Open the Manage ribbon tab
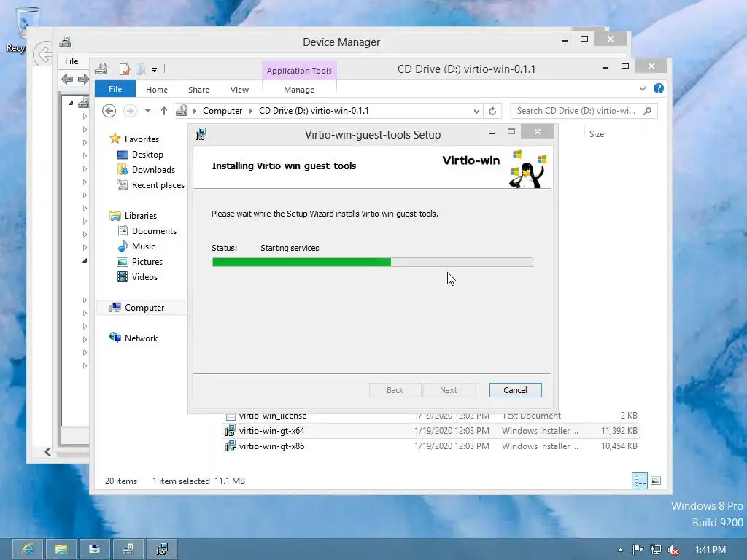This screenshot has width=747, height=560. point(298,90)
